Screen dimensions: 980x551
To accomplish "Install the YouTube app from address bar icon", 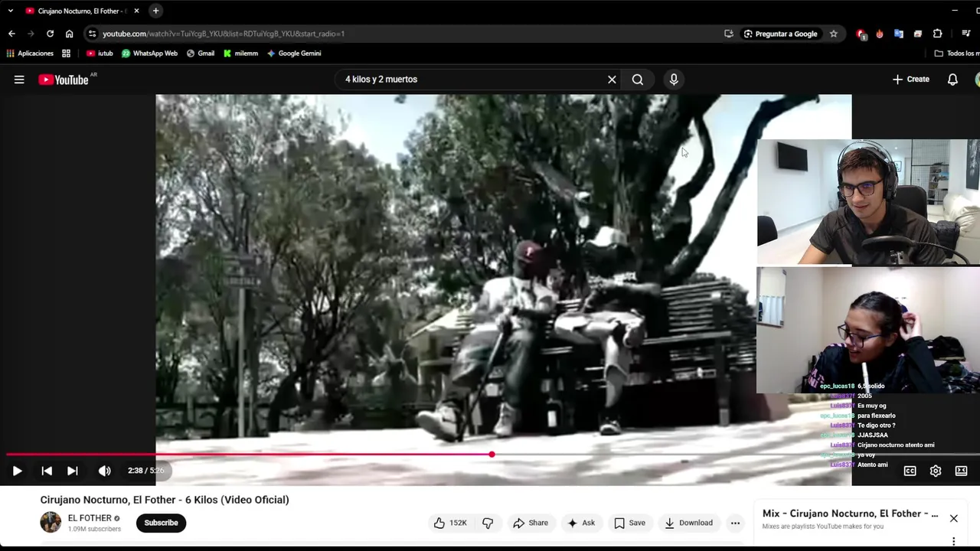I will click(x=728, y=34).
